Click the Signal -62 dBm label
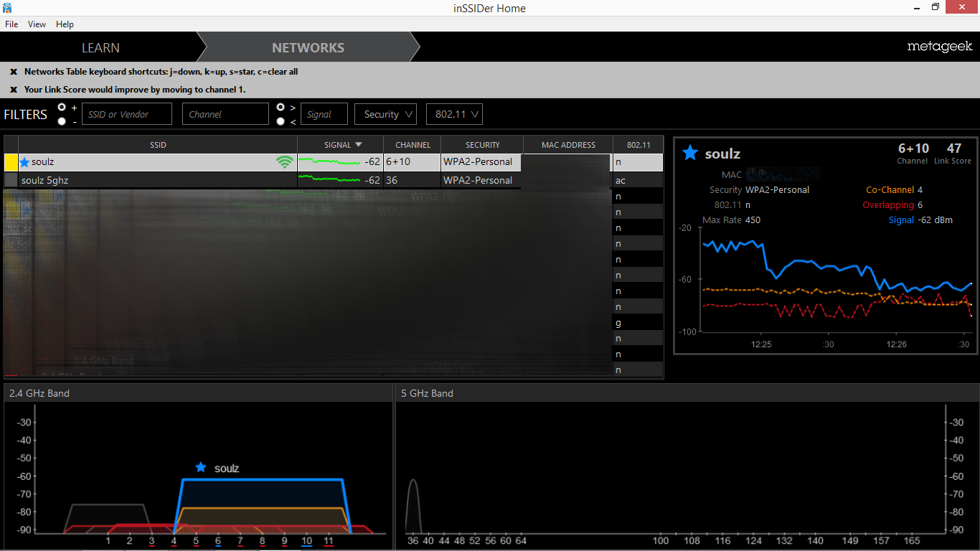The height and width of the screenshot is (551, 980). tap(920, 220)
